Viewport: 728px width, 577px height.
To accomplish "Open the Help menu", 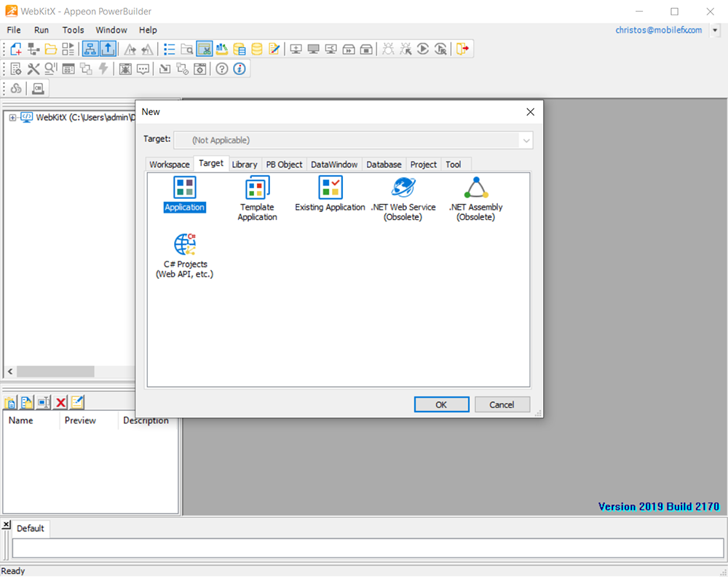I will (148, 30).
